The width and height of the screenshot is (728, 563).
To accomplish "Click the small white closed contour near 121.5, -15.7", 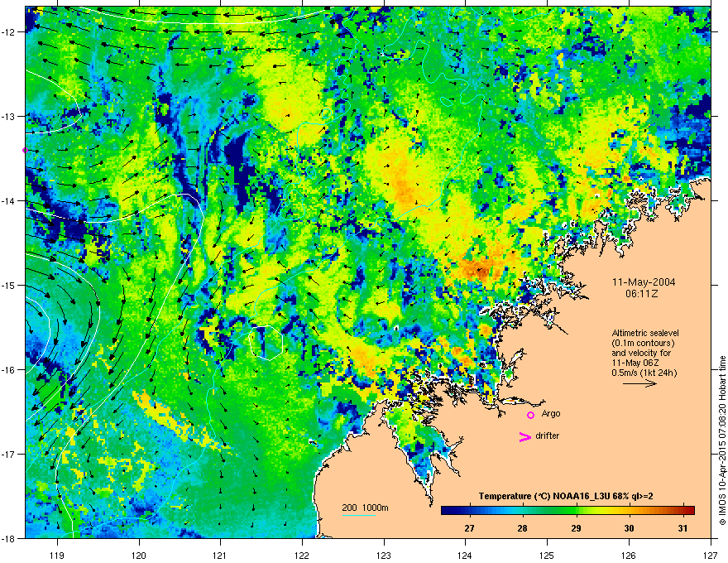I will [x=266, y=343].
